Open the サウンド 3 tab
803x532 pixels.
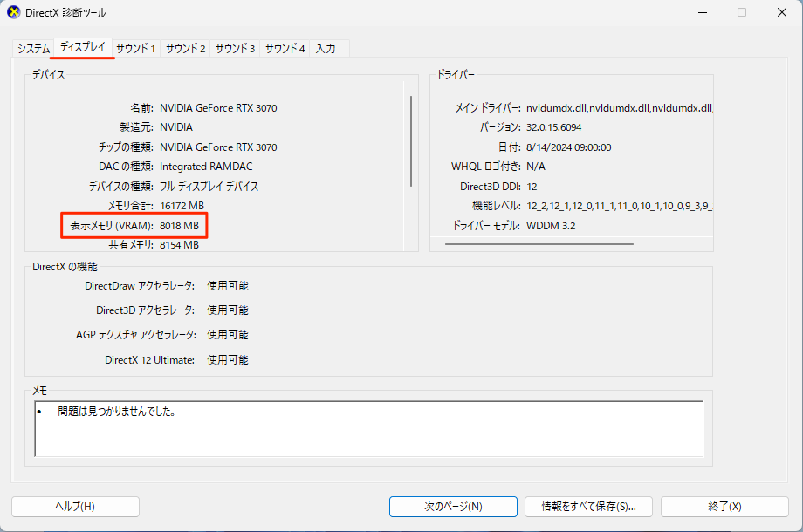[x=235, y=50]
